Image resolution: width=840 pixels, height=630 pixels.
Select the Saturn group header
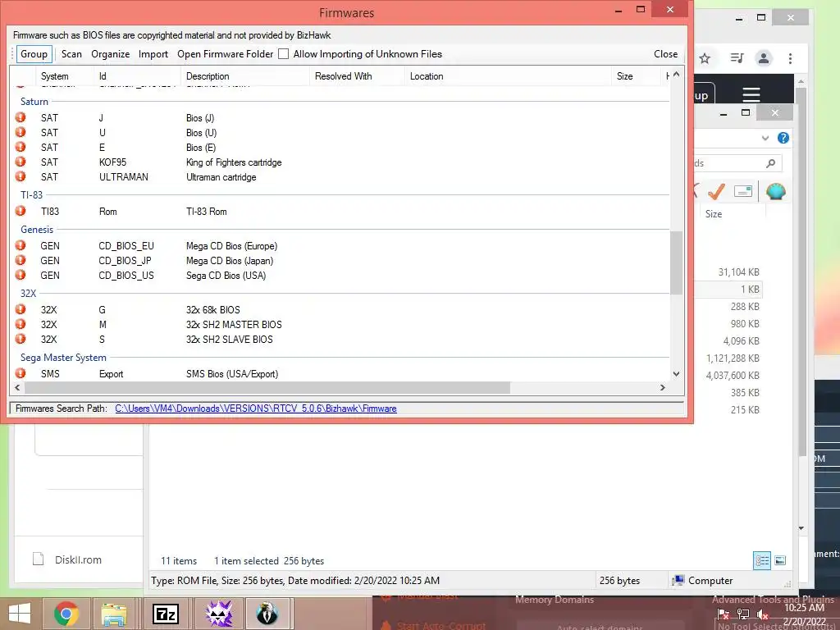click(x=34, y=101)
